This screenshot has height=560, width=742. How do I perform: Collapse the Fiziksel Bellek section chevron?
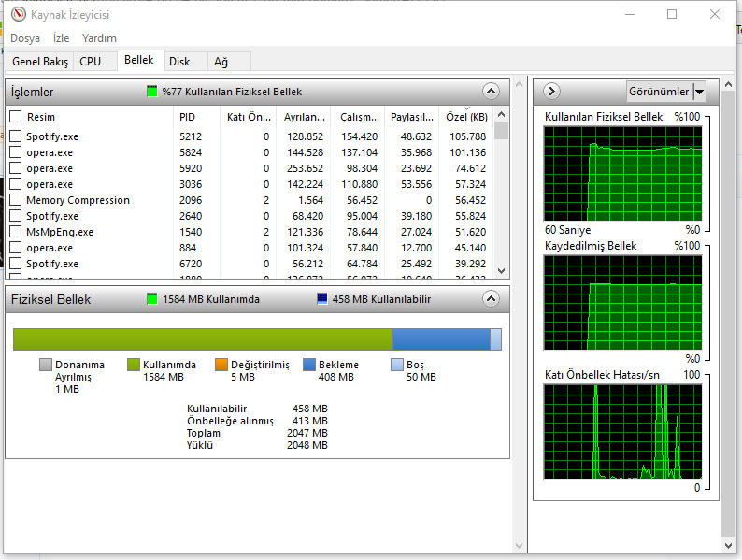[x=491, y=299]
